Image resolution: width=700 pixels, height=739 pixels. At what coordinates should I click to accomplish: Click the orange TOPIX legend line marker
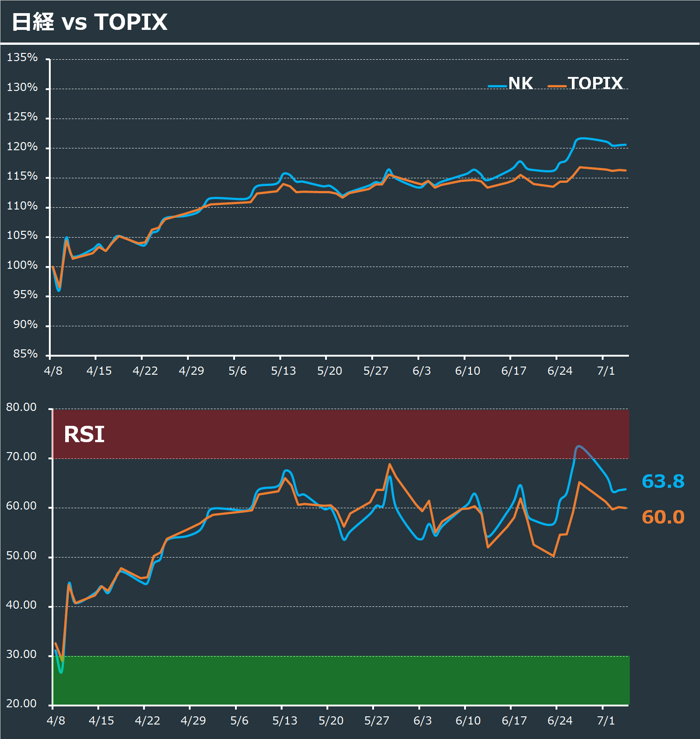pos(557,86)
